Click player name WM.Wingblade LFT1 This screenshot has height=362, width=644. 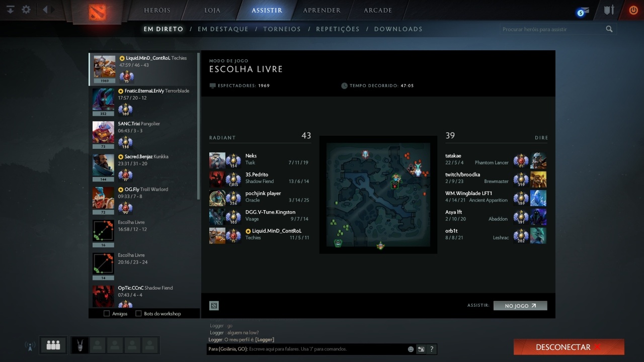coord(468,193)
